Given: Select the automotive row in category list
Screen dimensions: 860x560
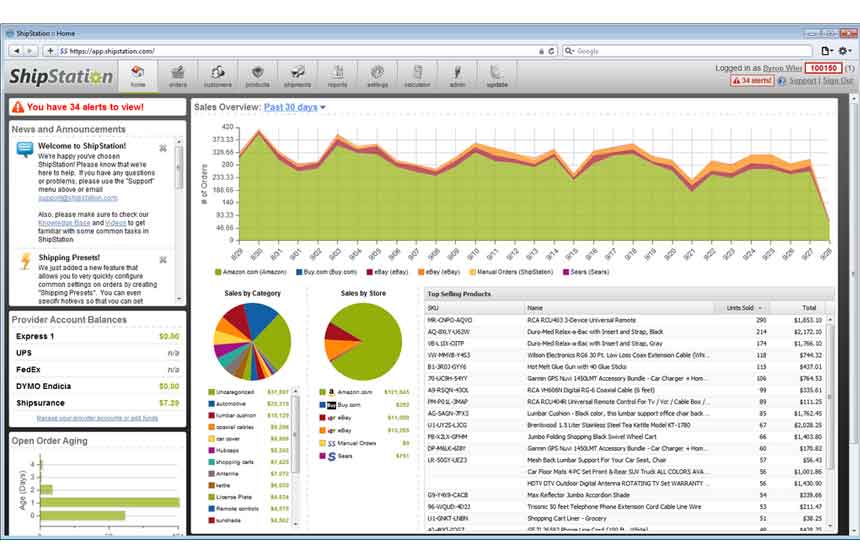Looking at the screenshot, I should pyautogui.click(x=248, y=404).
